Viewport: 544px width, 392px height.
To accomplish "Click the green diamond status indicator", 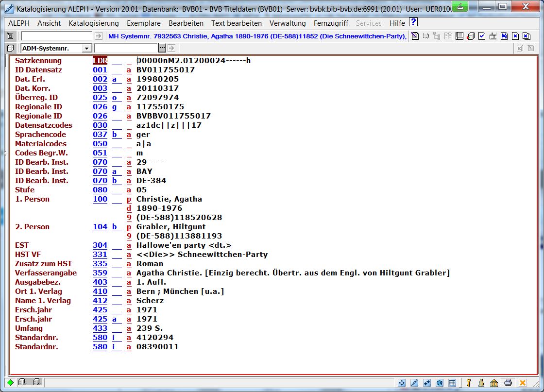I will click(10, 383).
